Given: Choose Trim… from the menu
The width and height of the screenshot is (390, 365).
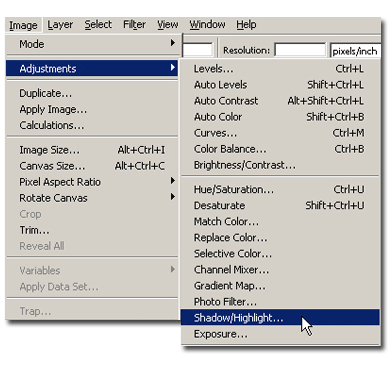Looking at the screenshot, I should [x=92, y=230].
